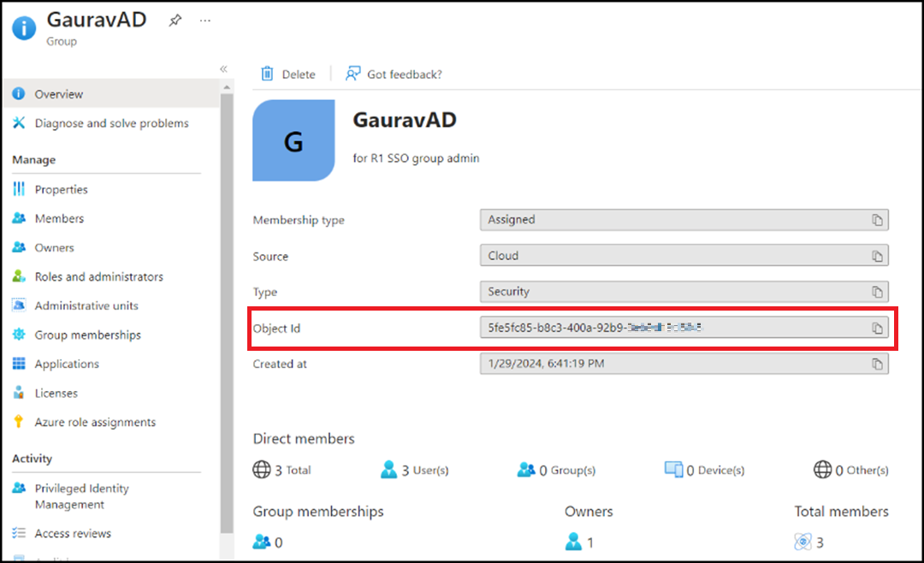The image size is (924, 563).
Task: Click the sidebar scroll up arrow
Action: coord(227,87)
